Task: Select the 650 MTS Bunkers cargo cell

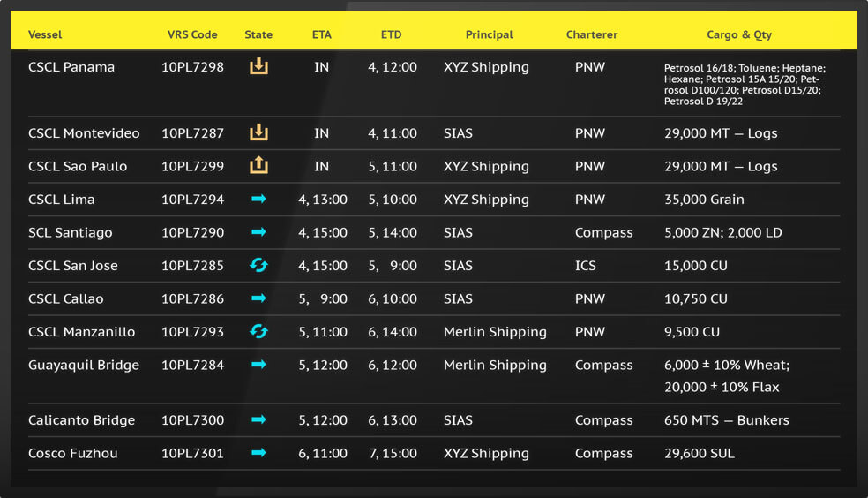Action: 726,420
